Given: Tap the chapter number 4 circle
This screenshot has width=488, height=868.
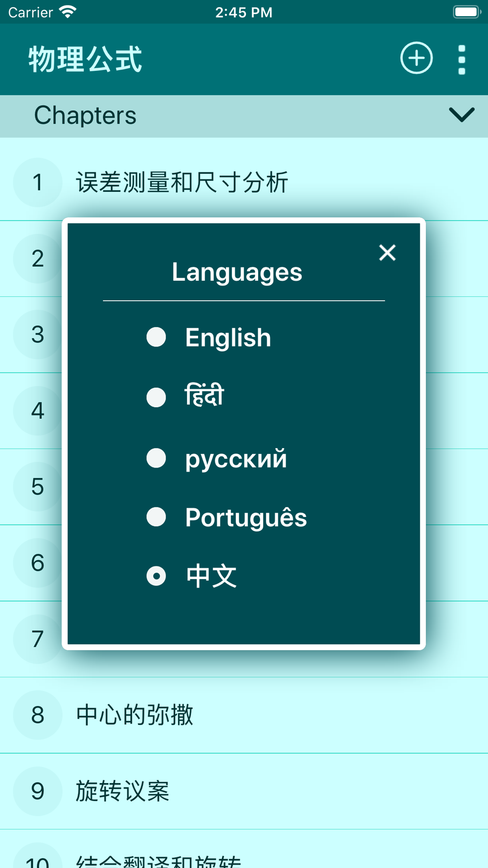Looking at the screenshot, I should click(x=38, y=411).
